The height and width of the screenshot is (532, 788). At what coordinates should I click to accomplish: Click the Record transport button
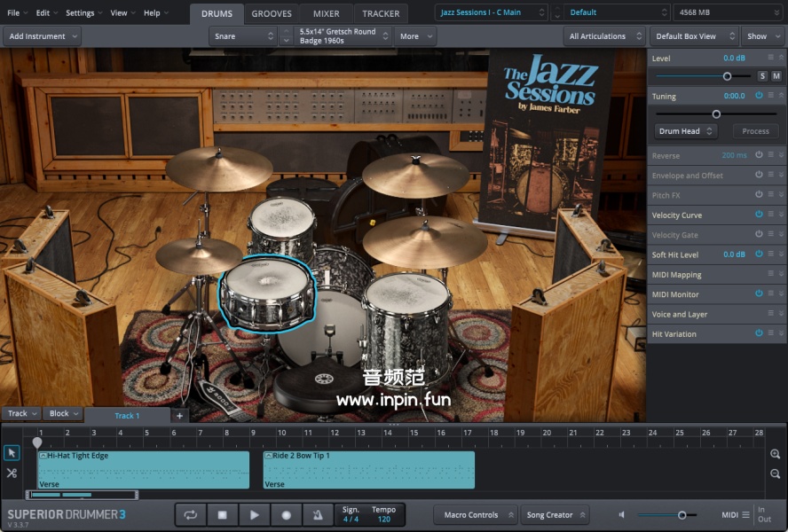click(286, 514)
